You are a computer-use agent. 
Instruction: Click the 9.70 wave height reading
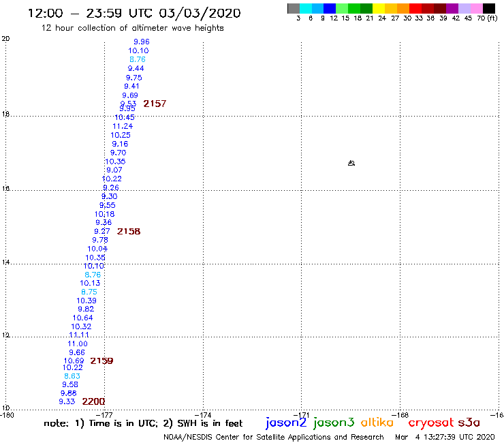[x=118, y=153]
